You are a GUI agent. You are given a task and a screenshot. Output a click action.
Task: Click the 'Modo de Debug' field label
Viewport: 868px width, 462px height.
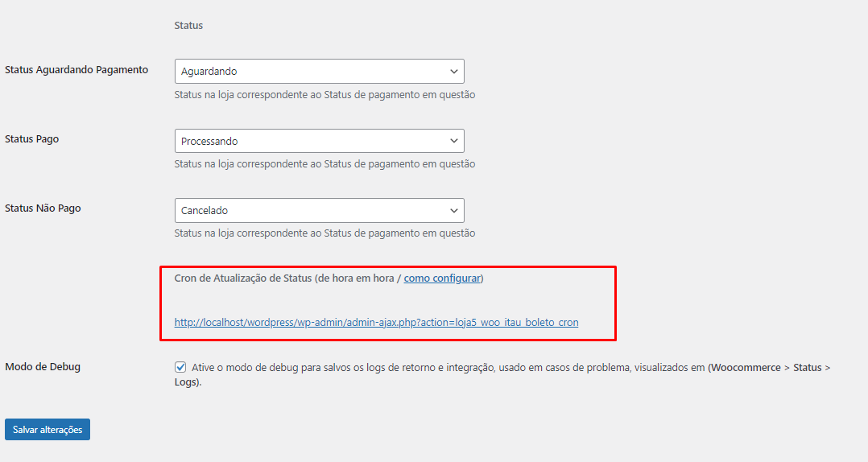[43, 367]
